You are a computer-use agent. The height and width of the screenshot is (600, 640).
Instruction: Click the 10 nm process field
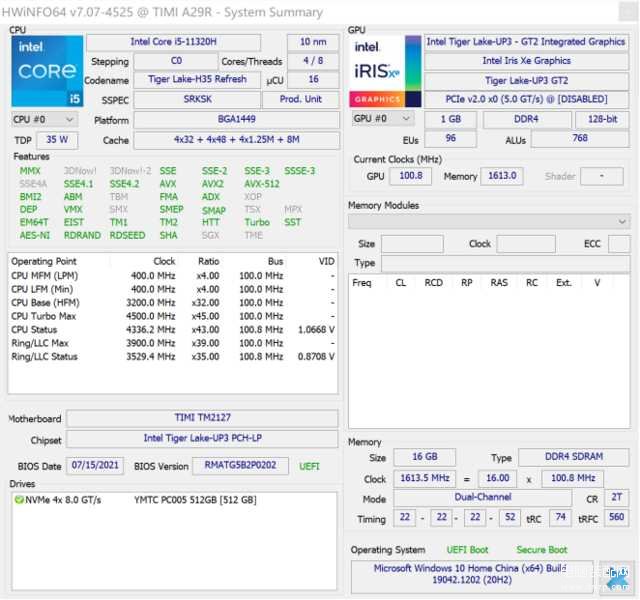point(313,42)
